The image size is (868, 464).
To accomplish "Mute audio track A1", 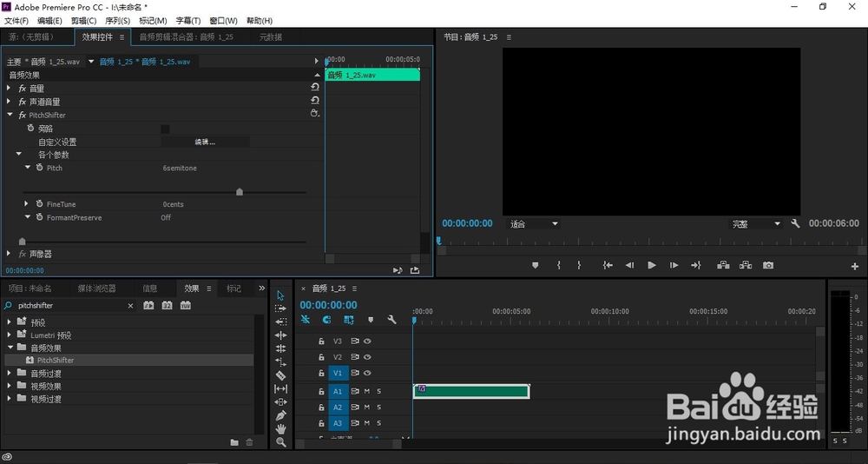I will (367, 391).
